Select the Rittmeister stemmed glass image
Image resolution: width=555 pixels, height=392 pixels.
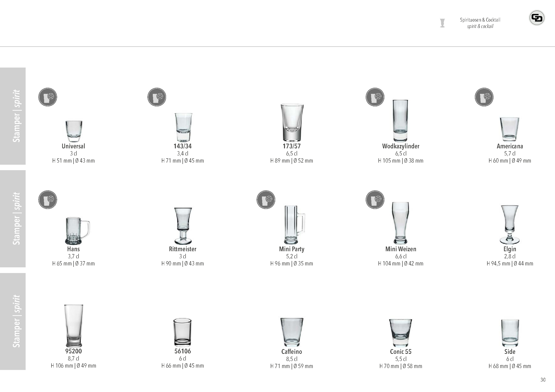coord(183,226)
